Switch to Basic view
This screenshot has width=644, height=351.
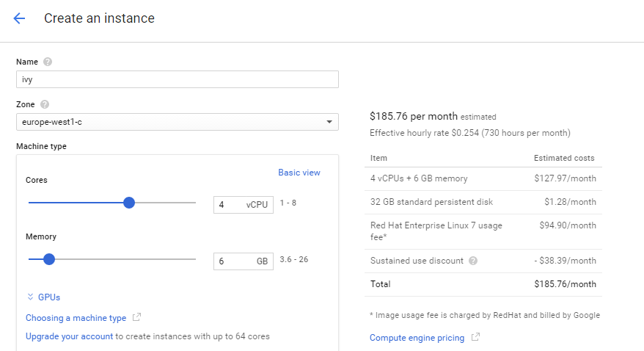(299, 173)
